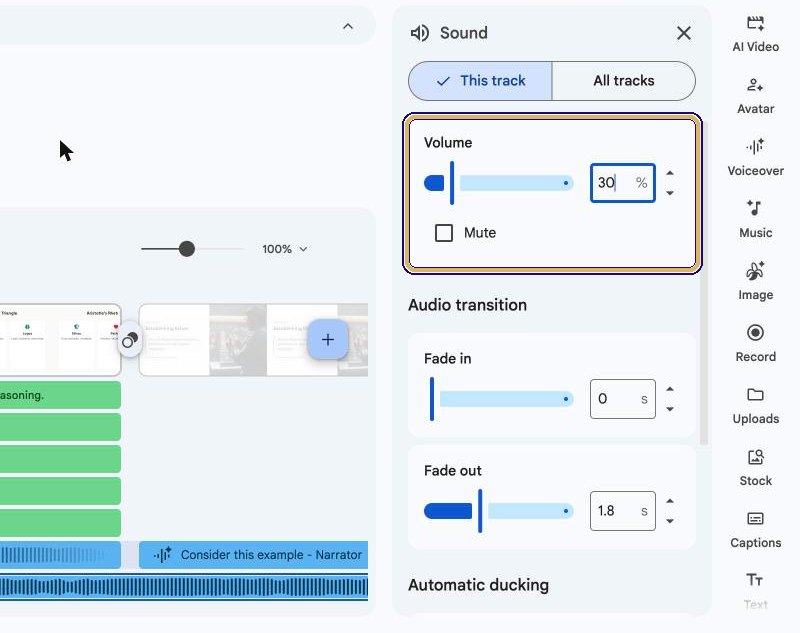Viewport: 800px width, 633px height.
Task: Open the Avatar panel
Action: (x=755, y=96)
